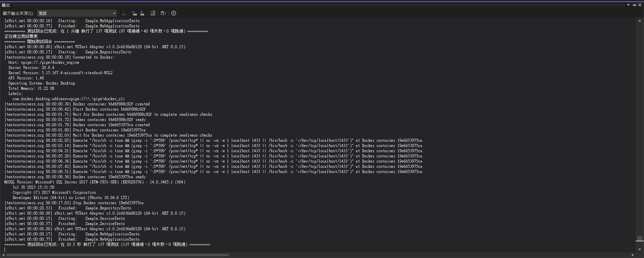Toggle auto hide pin for output panel

[x=634, y=5]
